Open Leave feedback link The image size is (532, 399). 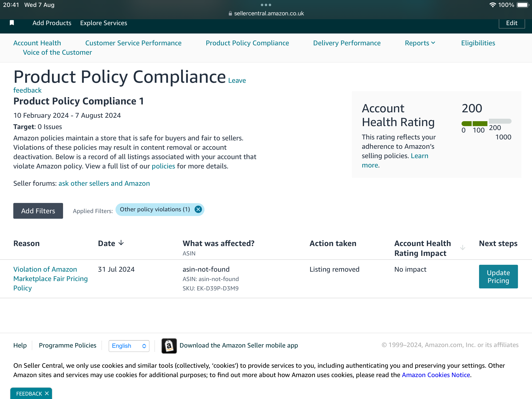[x=237, y=81]
